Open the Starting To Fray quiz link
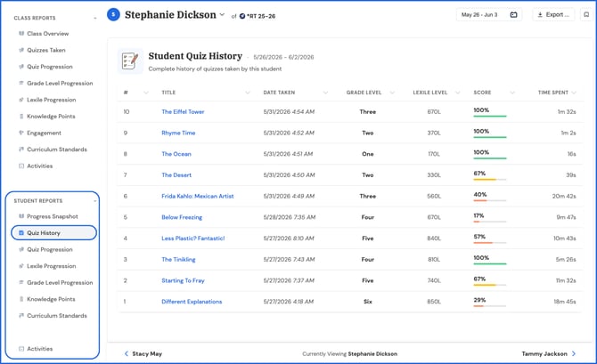This screenshot has width=597, height=364. 183,280
